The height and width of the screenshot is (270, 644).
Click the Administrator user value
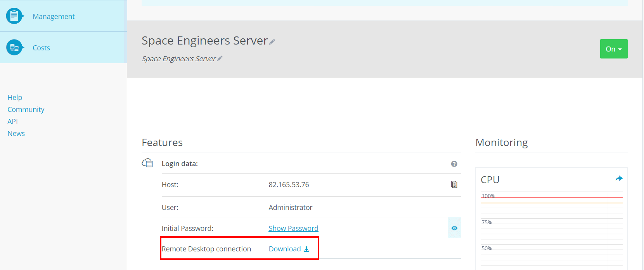point(290,207)
